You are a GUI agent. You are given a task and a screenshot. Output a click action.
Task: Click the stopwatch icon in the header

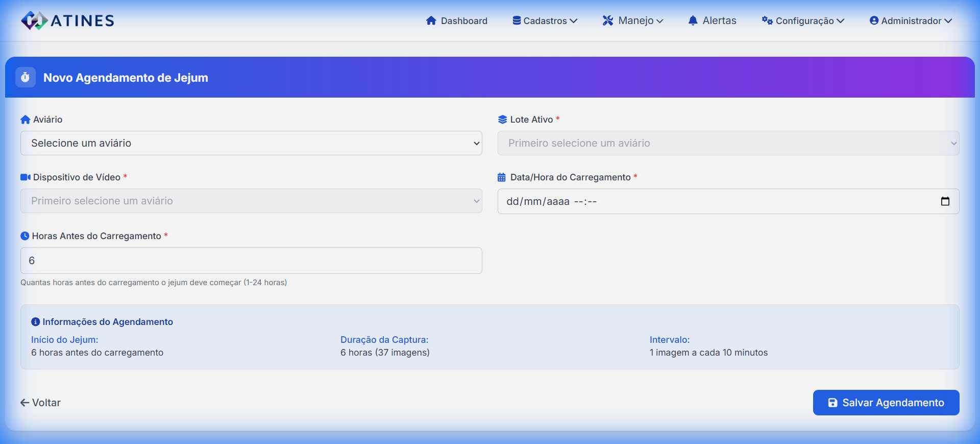(26, 77)
